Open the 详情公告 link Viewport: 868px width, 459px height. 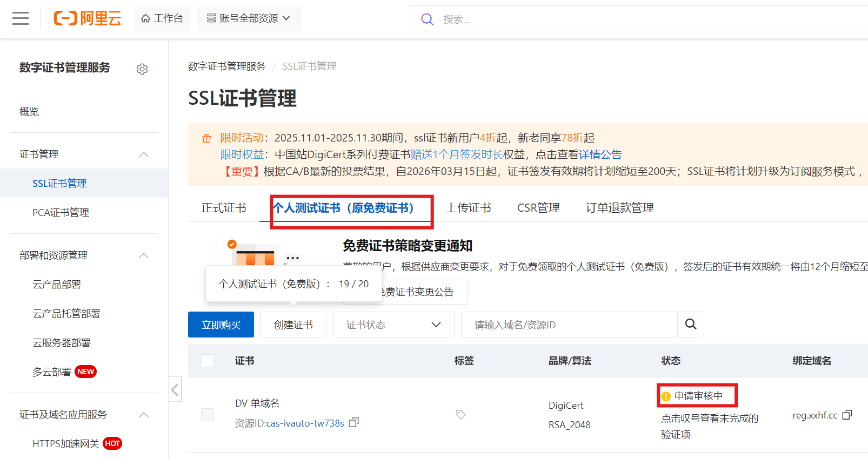point(600,154)
